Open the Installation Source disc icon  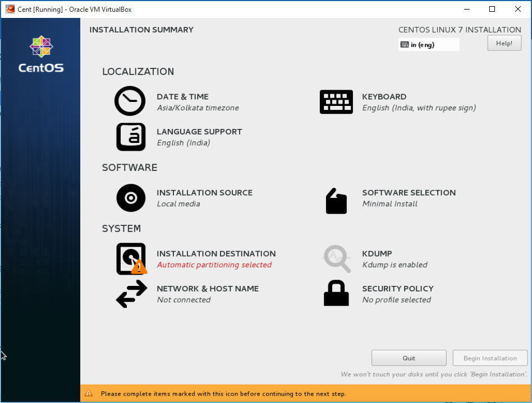[131, 198]
